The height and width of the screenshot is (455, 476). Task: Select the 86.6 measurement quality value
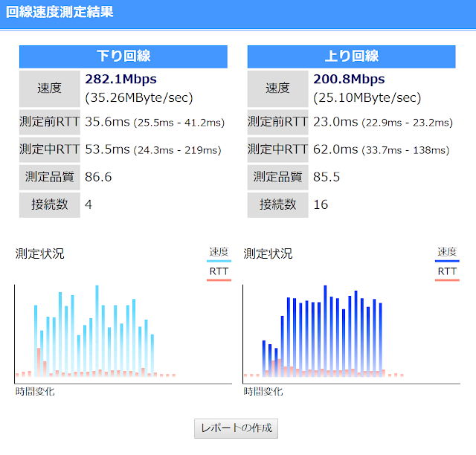[98, 177]
